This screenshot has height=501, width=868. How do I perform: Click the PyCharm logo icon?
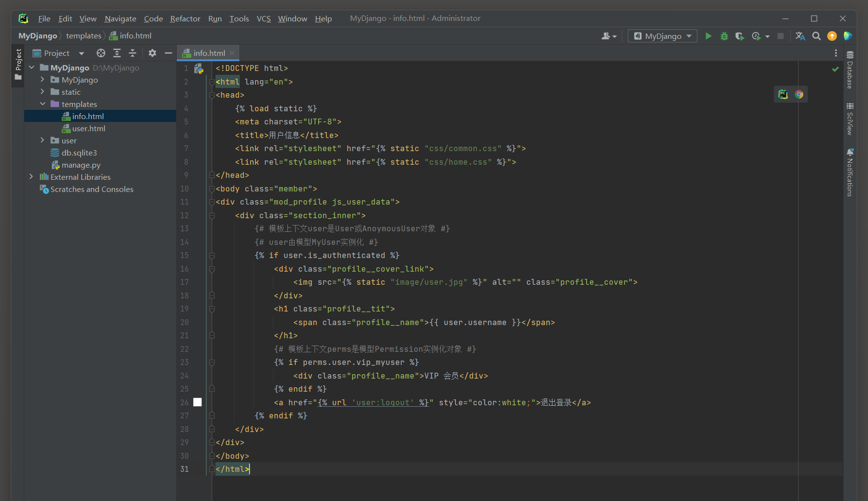(23, 18)
